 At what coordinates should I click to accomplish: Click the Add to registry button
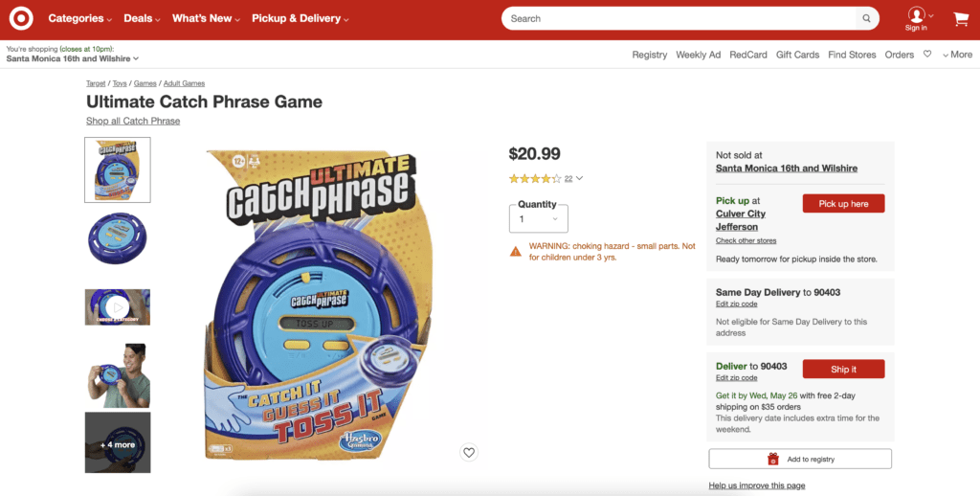800,460
